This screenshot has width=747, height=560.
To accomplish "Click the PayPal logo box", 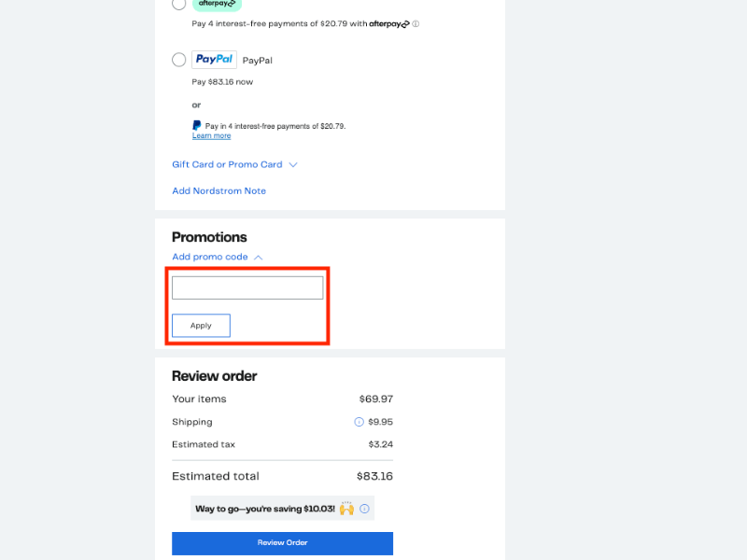I will pyautogui.click(x=214, y=60).
